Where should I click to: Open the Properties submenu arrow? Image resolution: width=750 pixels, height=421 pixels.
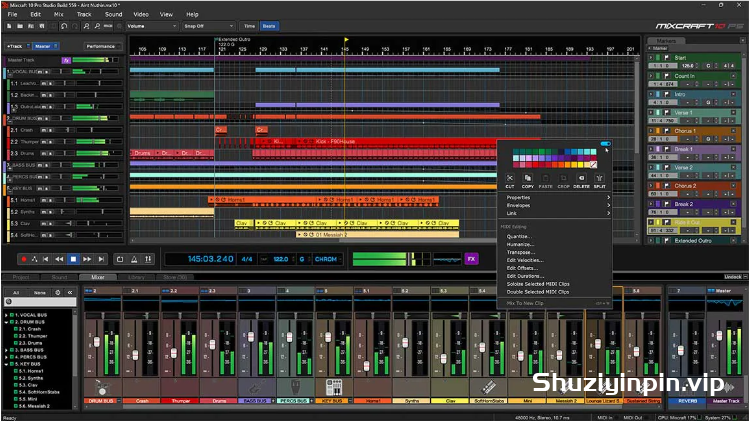[x=608, y=198]
